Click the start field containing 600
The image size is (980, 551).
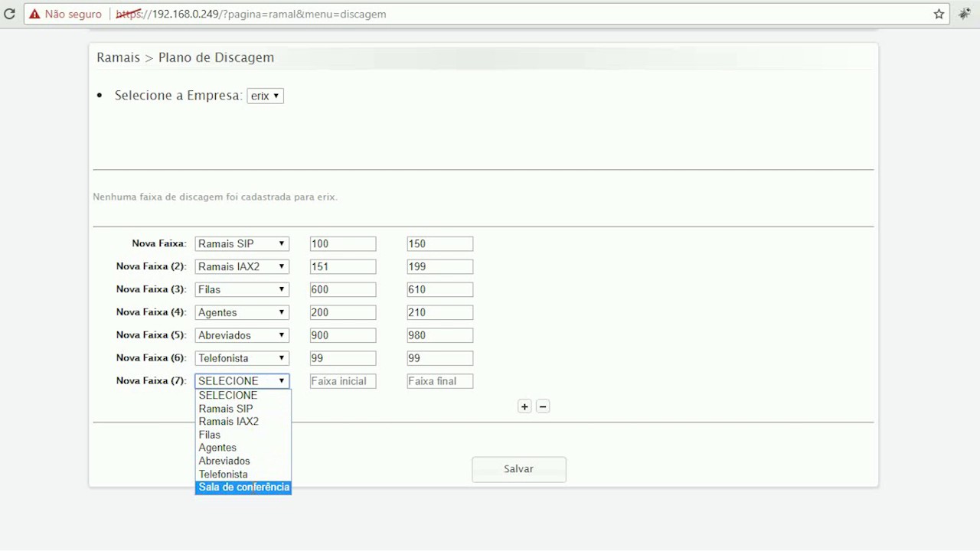coord(343,289)
